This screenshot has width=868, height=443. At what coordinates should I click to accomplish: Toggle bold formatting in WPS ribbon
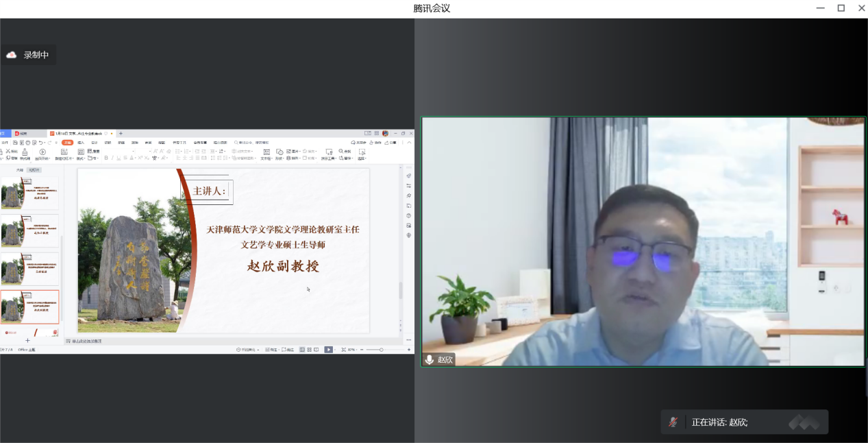pos(106,158)
